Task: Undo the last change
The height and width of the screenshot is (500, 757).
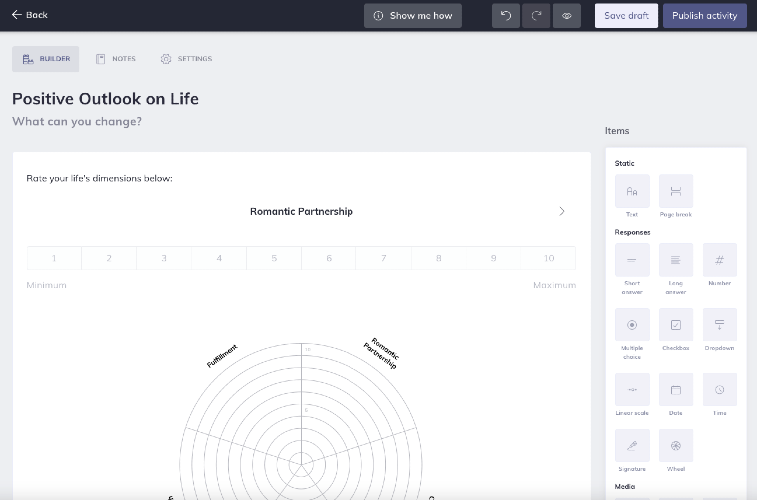Action: click(x=505, y=15)
